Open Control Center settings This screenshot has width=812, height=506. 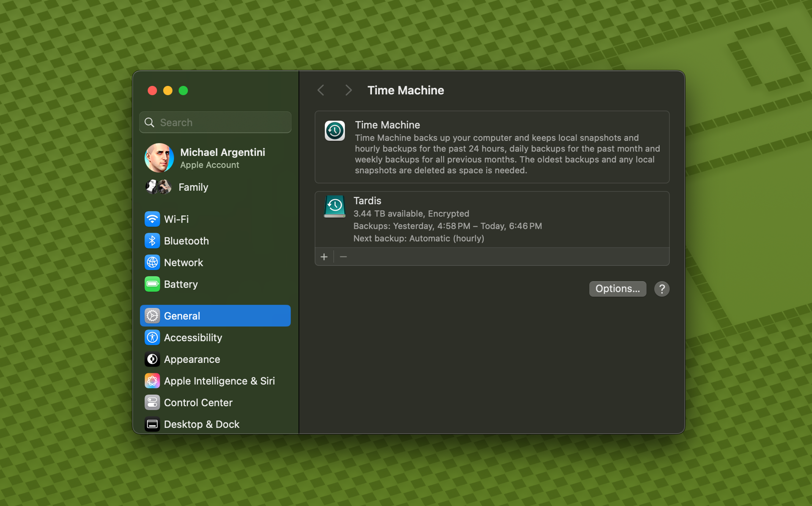[215, 402]
